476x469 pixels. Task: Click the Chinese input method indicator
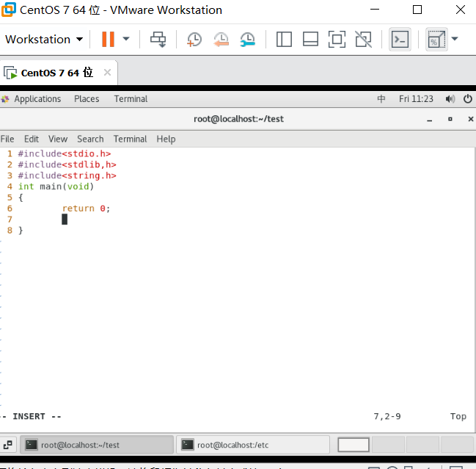(x=381, y=99)
